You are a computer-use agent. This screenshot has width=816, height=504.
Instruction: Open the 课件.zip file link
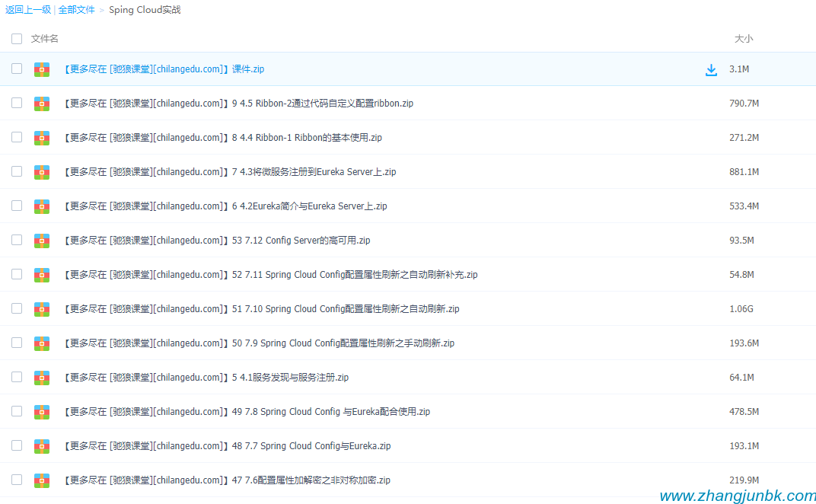coord(164,69)
